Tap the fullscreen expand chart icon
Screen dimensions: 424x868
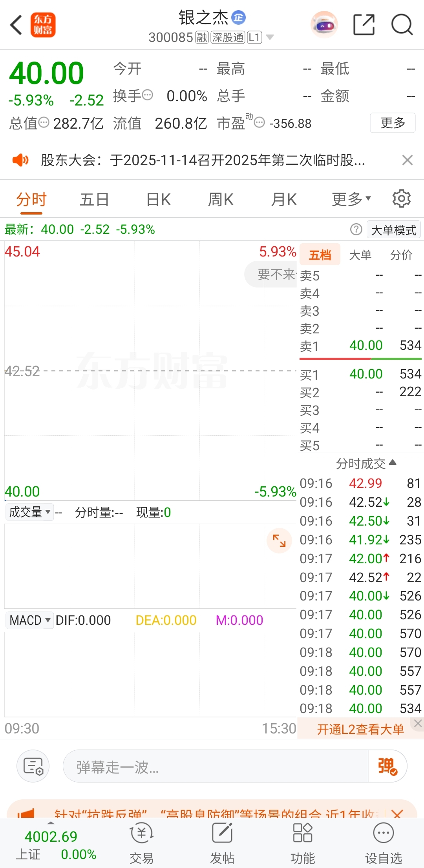279,540
